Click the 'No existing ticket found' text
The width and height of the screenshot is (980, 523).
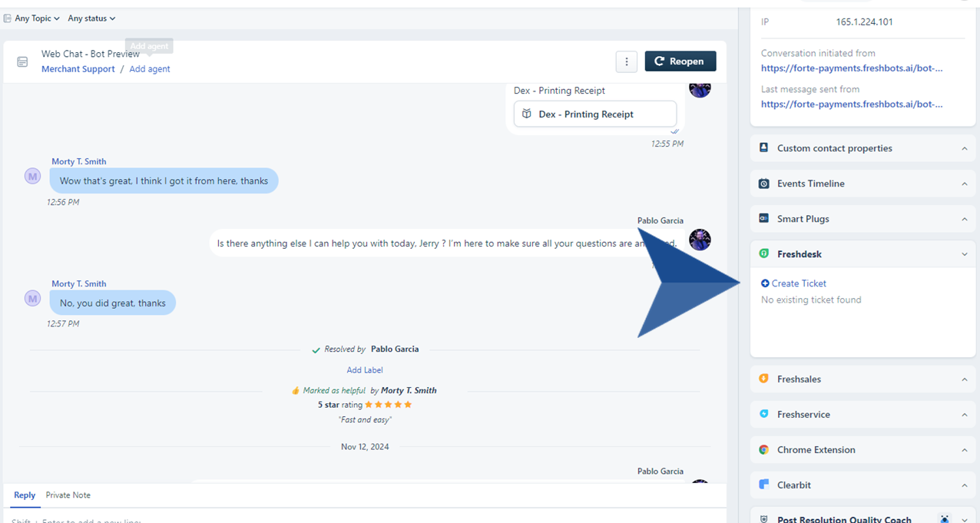point(811,300)
